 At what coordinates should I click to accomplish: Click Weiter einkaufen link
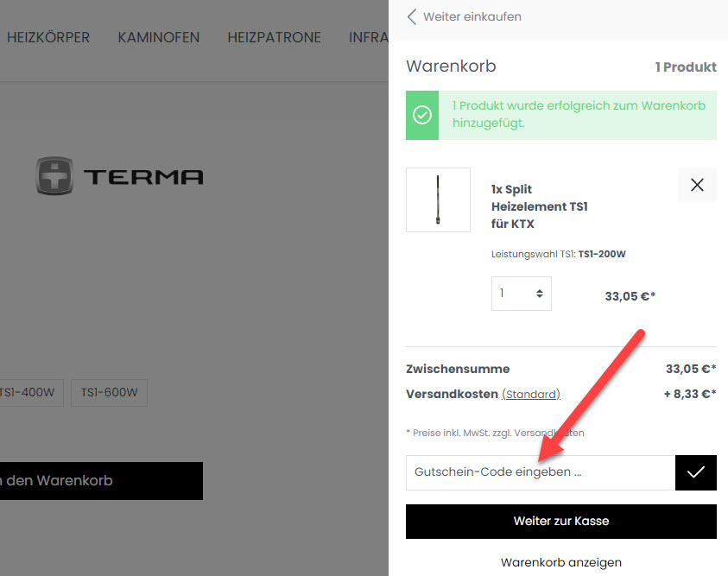pyautogui.click(x=472, y=16)
